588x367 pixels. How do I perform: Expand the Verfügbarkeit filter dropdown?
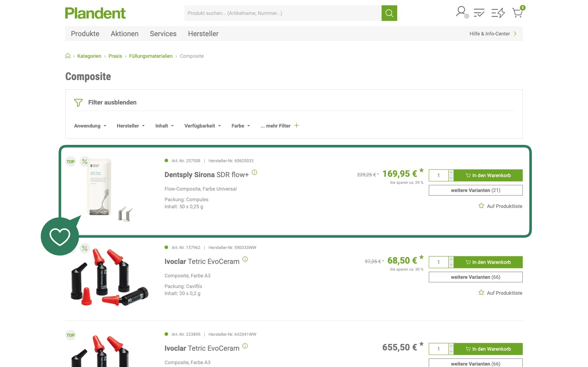click(203, 126)
